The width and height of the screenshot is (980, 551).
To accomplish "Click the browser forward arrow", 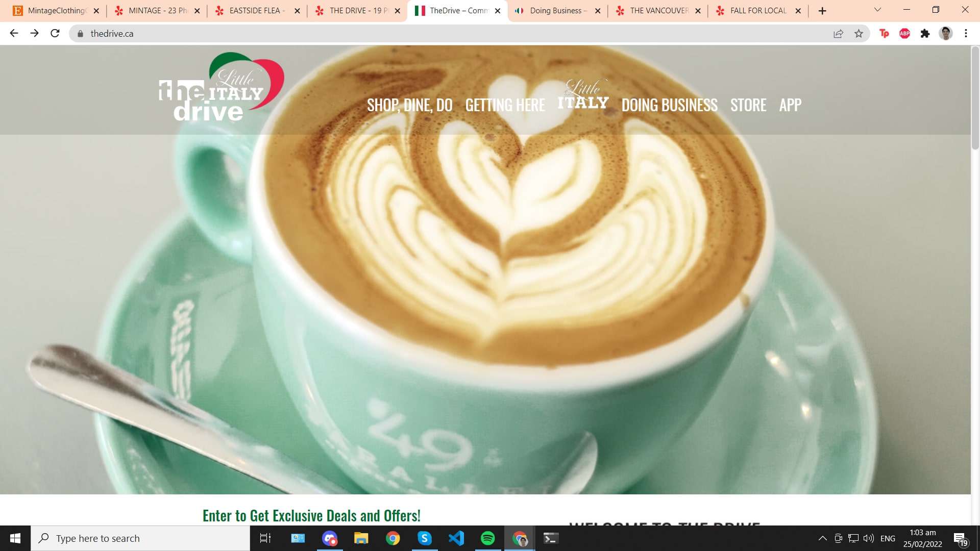I will [34, 33].
